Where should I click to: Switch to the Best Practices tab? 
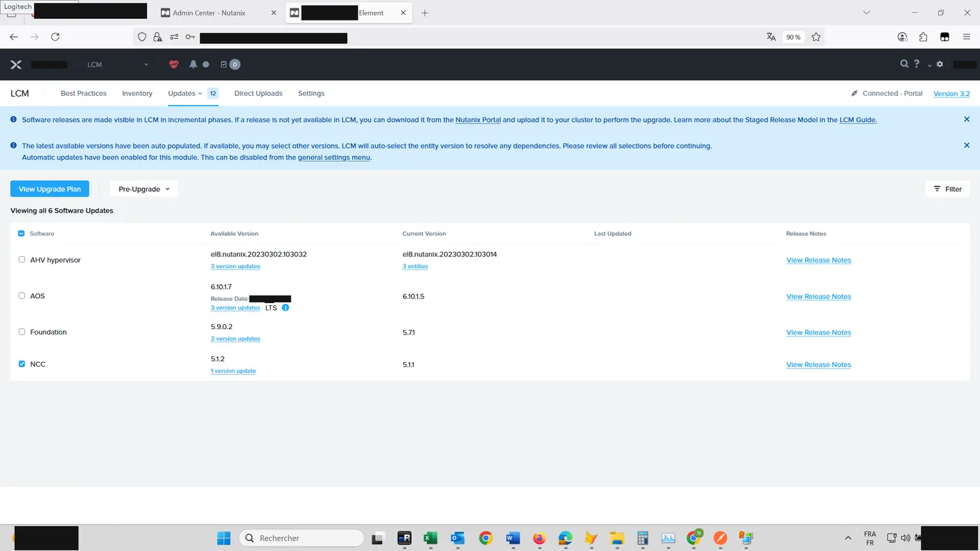[83, 93]
